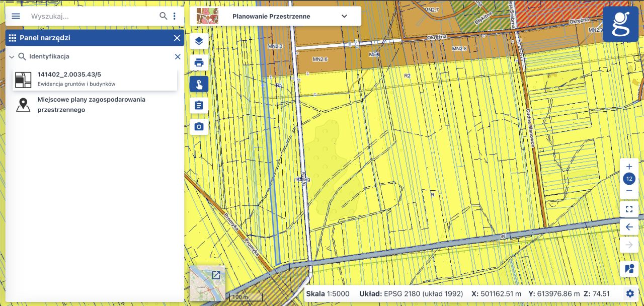Close the Panel narzędzi panel
The width and height of the screenshot is (644, 306).
click(x=177, y=38)
